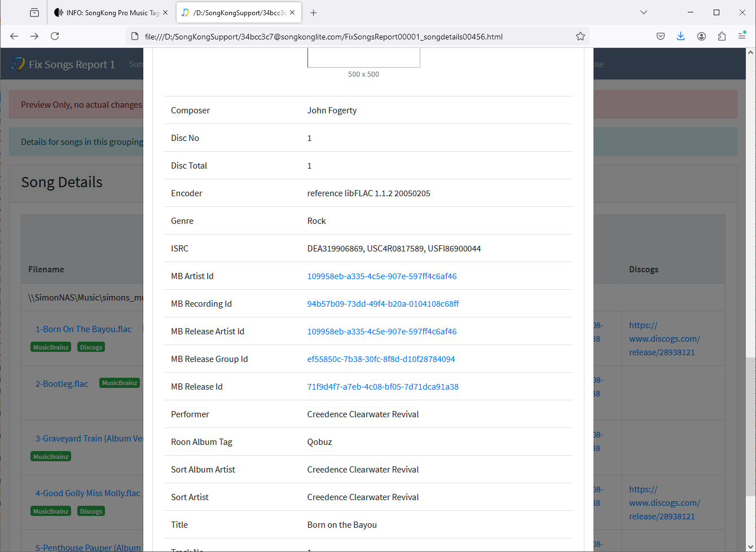Viewport: 756px width, 552px height.
Task: Select the Genre value Rock
Action: pyautogui.click(x=317, y=221)
